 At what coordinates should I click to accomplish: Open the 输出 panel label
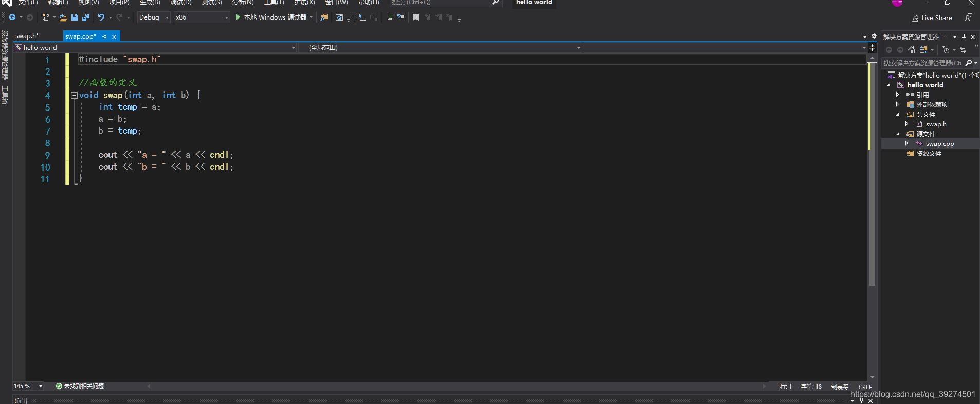click(21, 400)
